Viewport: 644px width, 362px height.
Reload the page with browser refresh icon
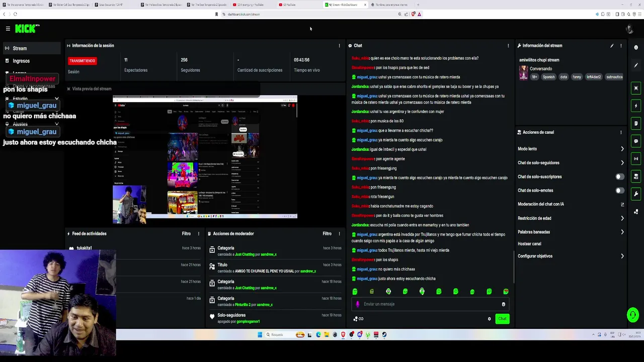click(x=15, y=14)
